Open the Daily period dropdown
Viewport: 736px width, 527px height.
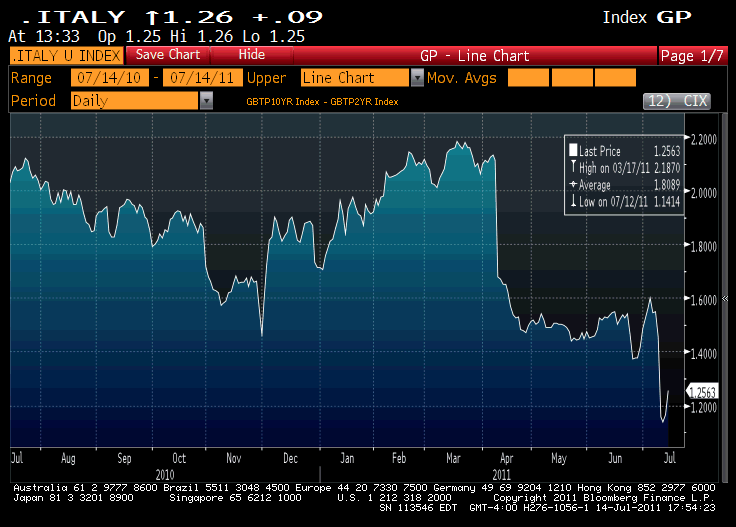(134, 100)
